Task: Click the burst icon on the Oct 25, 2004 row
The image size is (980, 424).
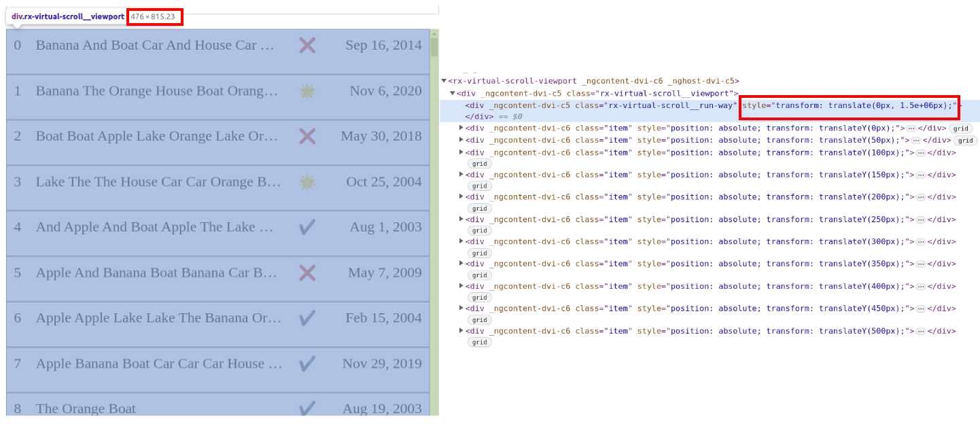Action: [x=307, y=182]
